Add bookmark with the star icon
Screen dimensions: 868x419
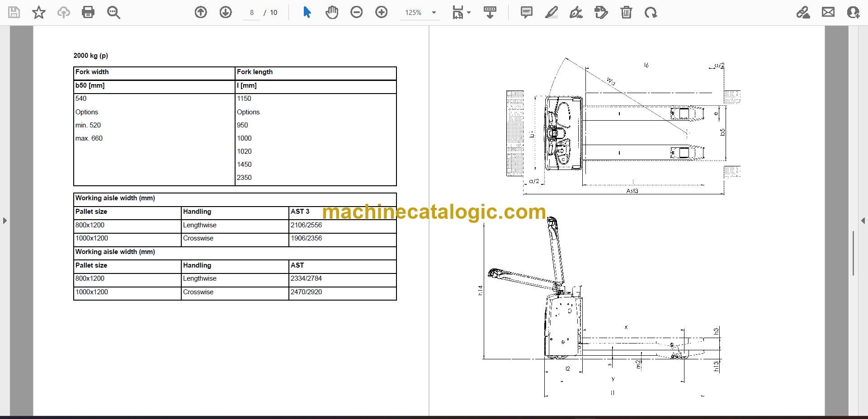coord(39,12)
